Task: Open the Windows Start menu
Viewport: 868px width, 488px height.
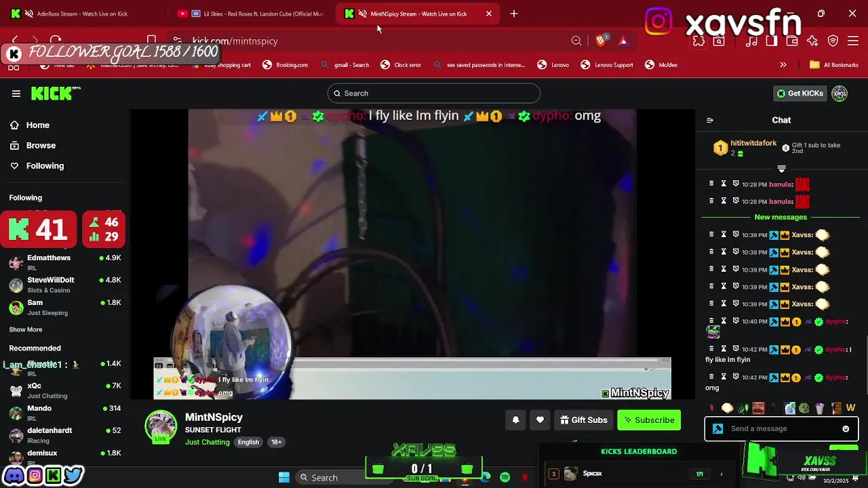Action: coord(284,477)
